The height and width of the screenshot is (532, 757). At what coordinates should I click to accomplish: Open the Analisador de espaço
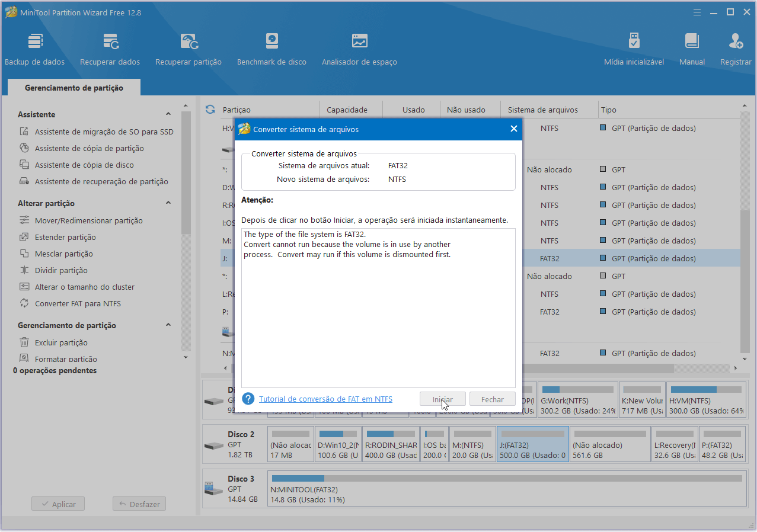pyautogui.click(x=359, y=48)
